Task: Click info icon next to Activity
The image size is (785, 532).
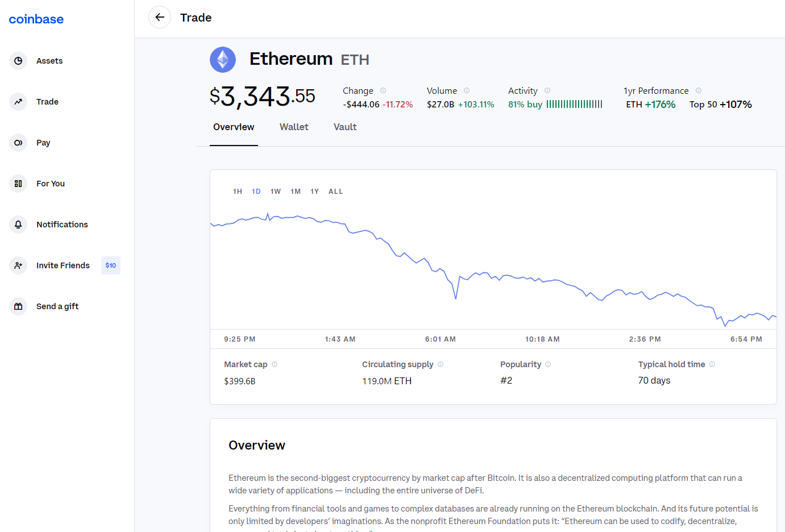Action: pyautogui.click(x=547, y=90)
